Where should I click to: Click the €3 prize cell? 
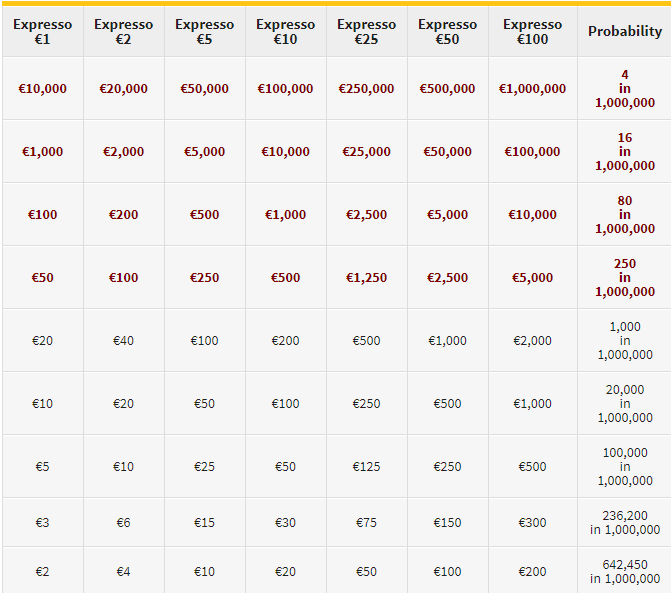click(x=42, y=523)
